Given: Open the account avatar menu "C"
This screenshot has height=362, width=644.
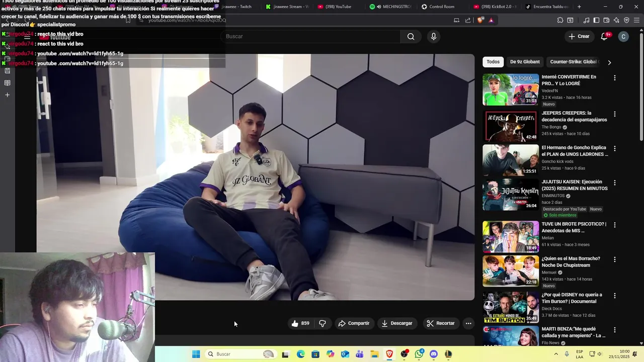Looking at the screenshot, I should point(623,36).
